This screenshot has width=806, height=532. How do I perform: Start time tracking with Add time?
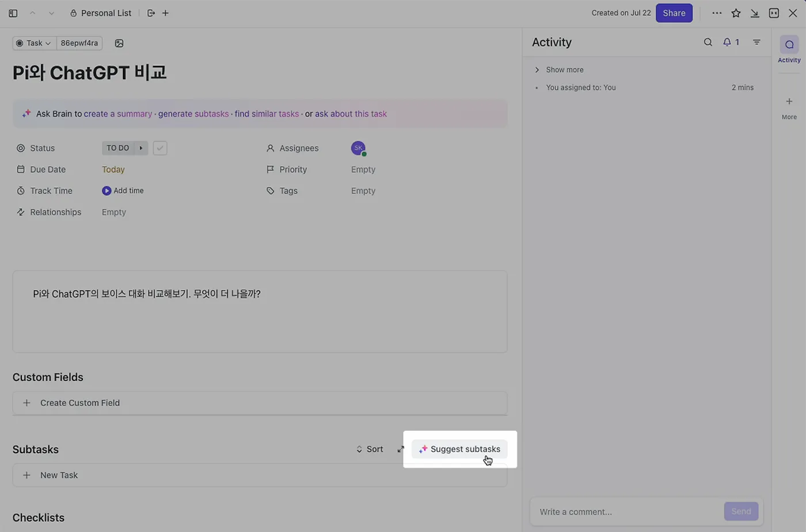click(x=123, y=191)
